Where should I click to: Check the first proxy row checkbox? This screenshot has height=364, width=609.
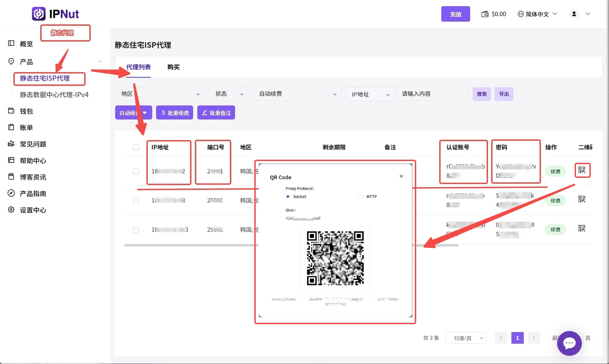pyautogui.click(x=136, y=171)
